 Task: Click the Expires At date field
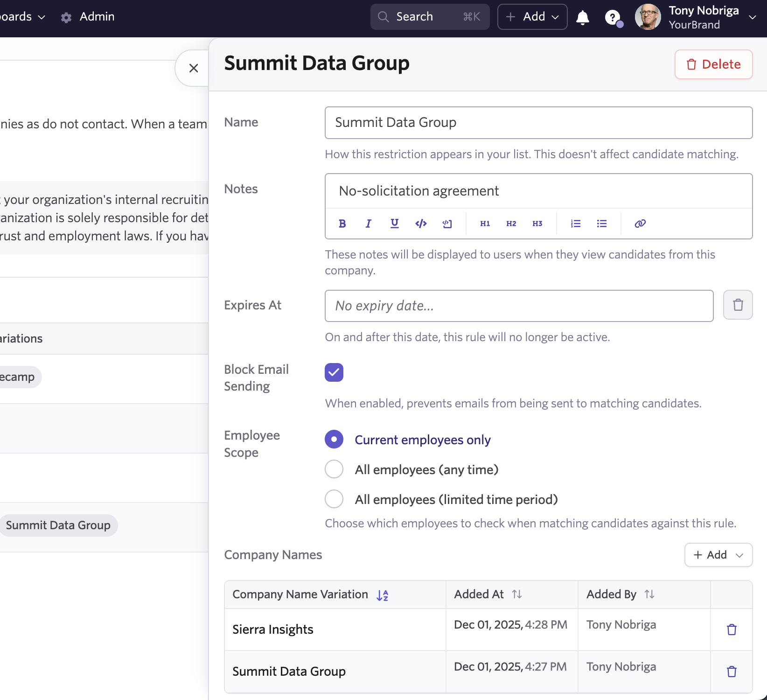pyautogui.click(x=519, y=306)
